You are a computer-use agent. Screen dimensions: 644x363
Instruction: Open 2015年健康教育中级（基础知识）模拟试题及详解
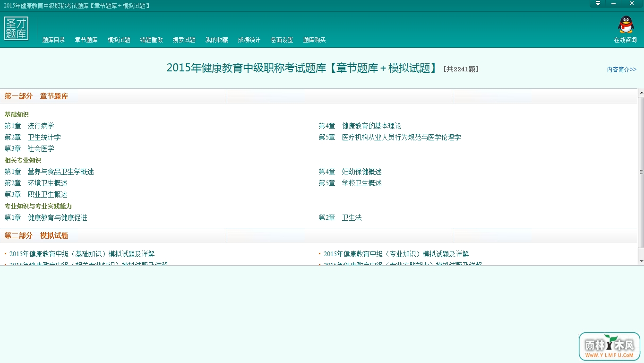82,254
